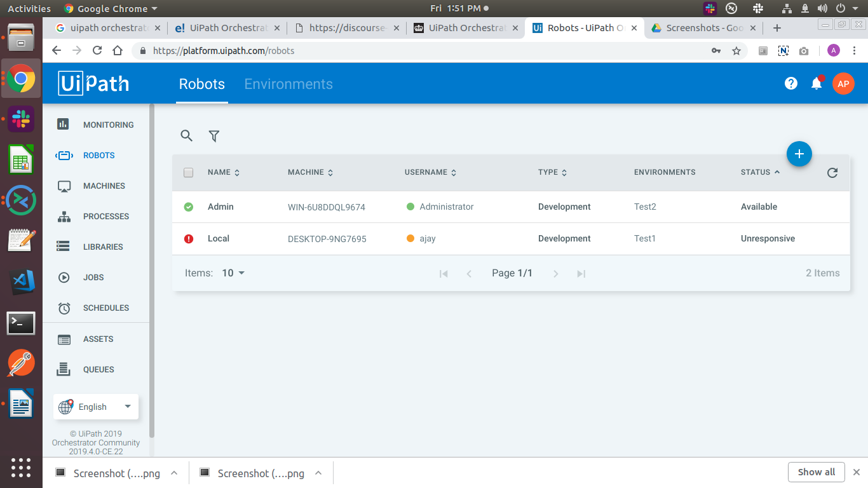Screen dimensions: 868x488
Task: Open Monitoring in the sidebar
Action: coord(97,125)
